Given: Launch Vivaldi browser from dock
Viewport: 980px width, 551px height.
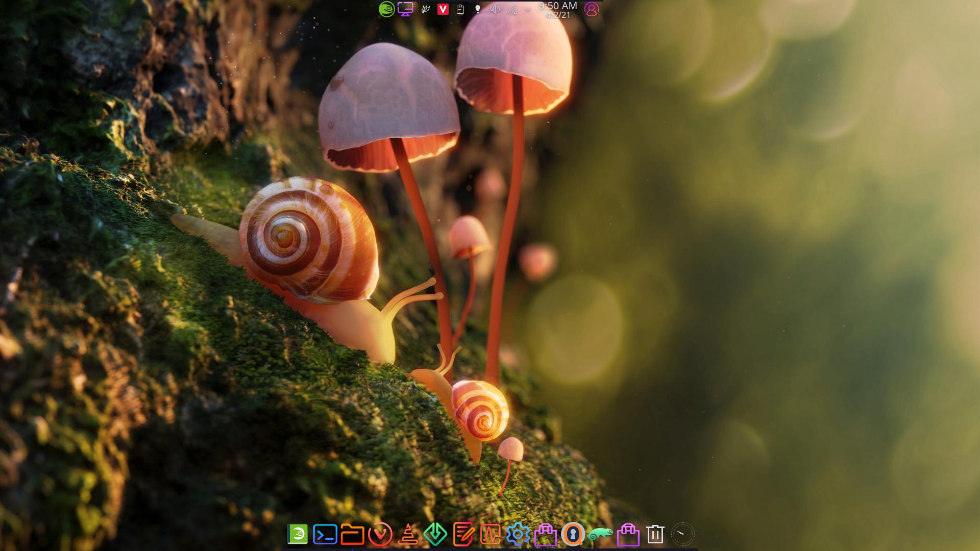Looking at the screenshot, I should coord(380,534).
